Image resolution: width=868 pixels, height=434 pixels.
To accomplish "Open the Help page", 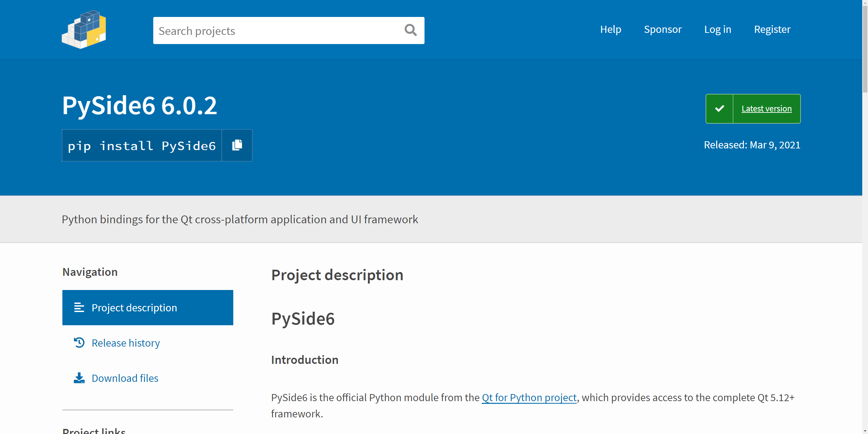I will click(610, 29).
